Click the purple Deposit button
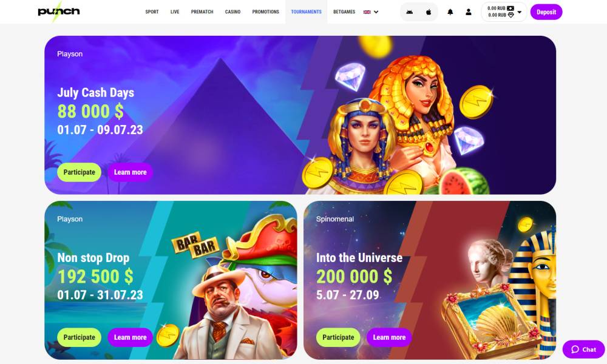The image size is (607, 364). [x=546, y=12]
